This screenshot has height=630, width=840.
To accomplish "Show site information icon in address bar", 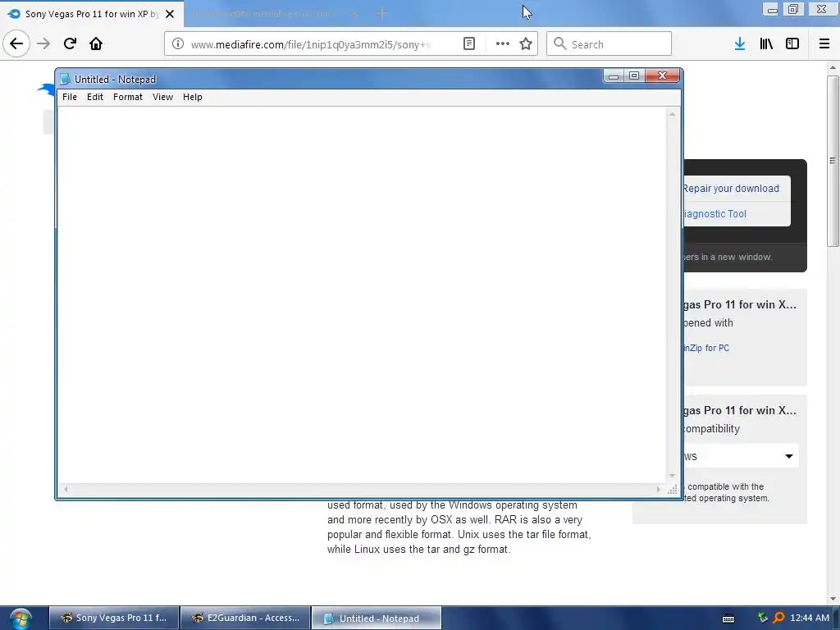I will pyautogui.click(x=178, y=44).
